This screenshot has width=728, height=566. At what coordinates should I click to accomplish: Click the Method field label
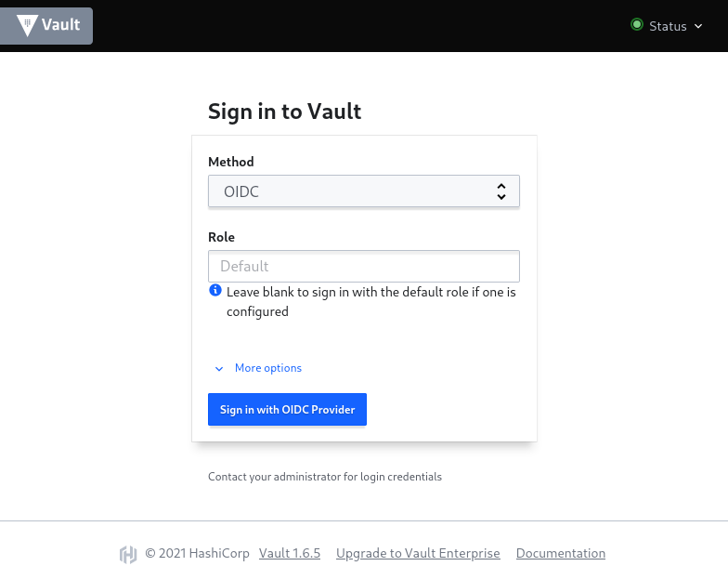[x=230, y=162]
